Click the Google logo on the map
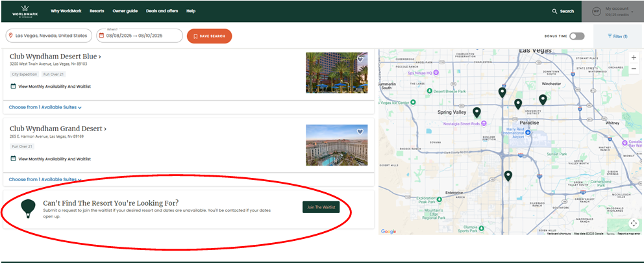Screen dimensions: 644x263 (x=388, y=231)
